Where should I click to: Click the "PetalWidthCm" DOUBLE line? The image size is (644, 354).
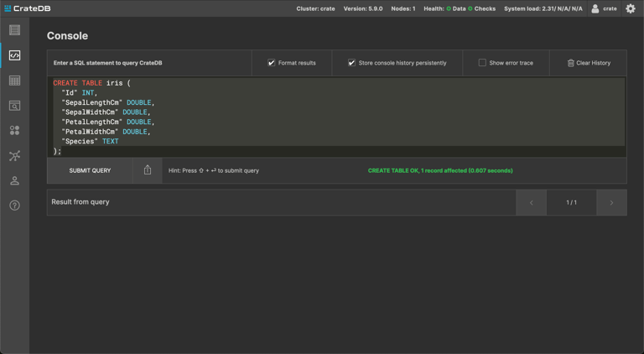coord(106,132)
